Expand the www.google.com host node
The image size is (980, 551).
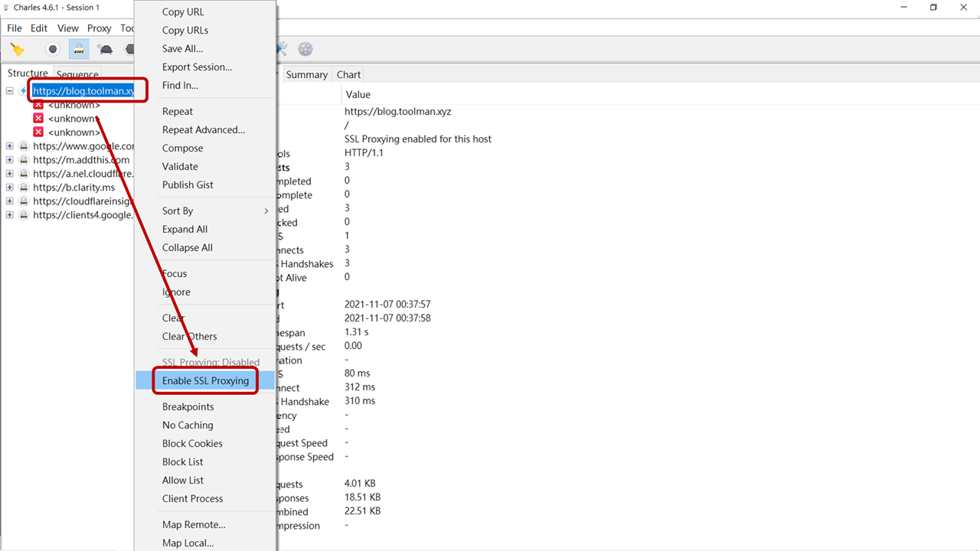(10, 146)
